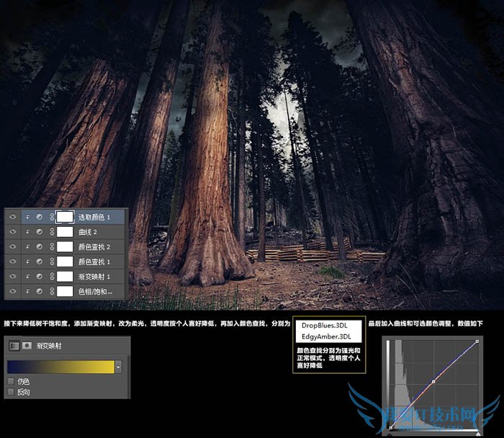
Task: Select the 渐变映射 1 layer name
Action: pos(94,276)
